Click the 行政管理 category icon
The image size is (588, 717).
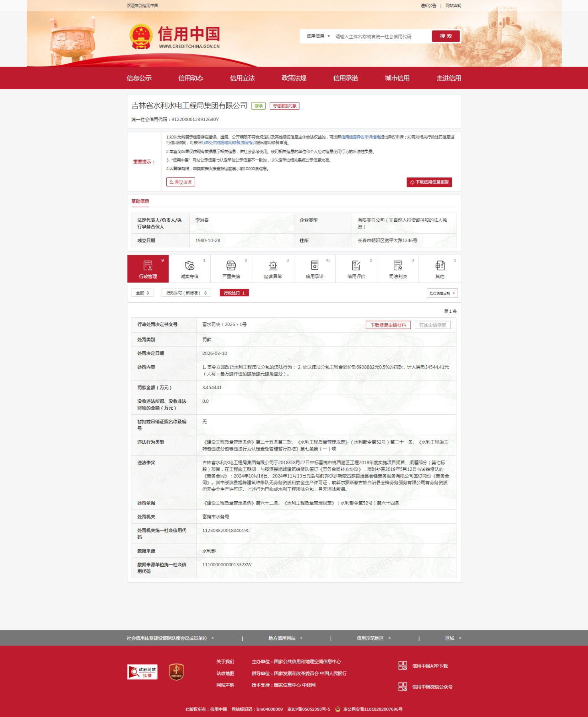coord(148,266)
